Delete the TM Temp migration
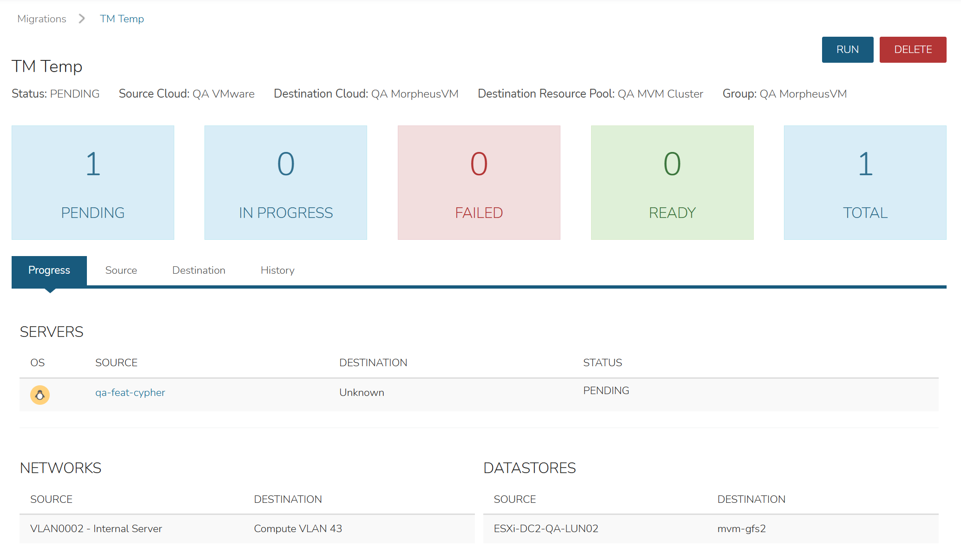The height and width of the screenshot is (560, 961). (913, 50)
